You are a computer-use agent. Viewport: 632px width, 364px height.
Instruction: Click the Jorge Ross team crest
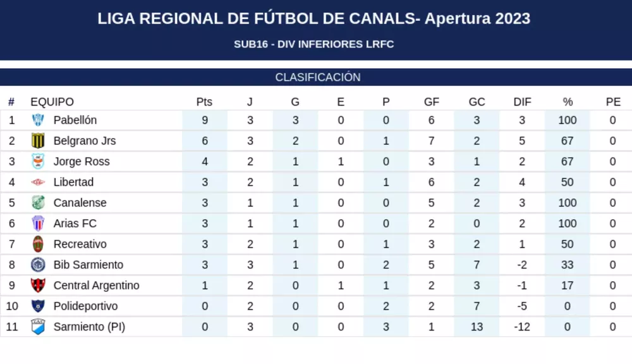pyautogui.click(x=38, y=162)
